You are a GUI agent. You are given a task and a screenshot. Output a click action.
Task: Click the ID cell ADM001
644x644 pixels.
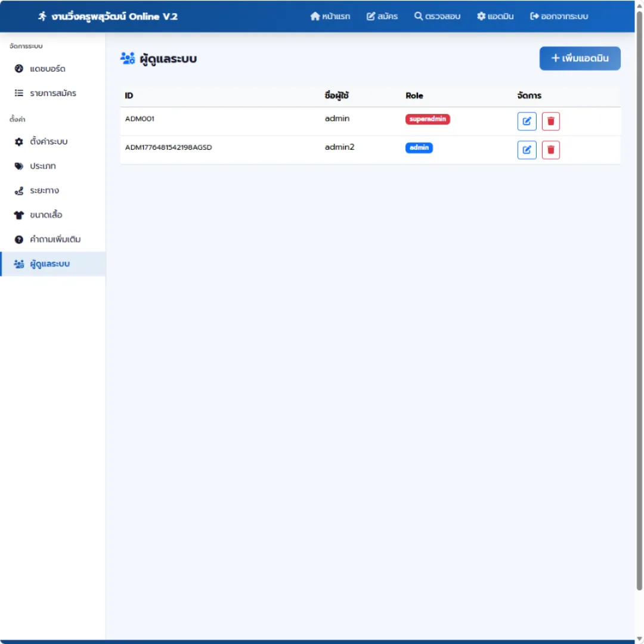click(140, 119)
